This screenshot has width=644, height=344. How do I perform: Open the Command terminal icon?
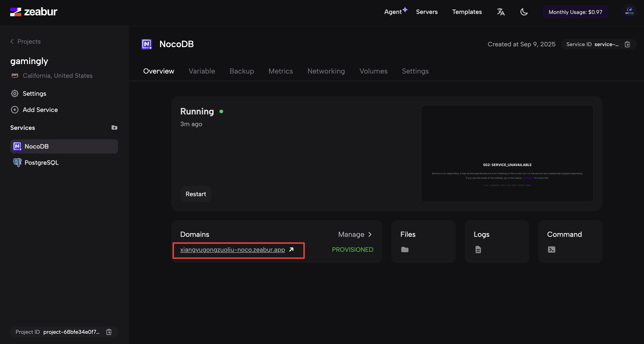[551, 249]
